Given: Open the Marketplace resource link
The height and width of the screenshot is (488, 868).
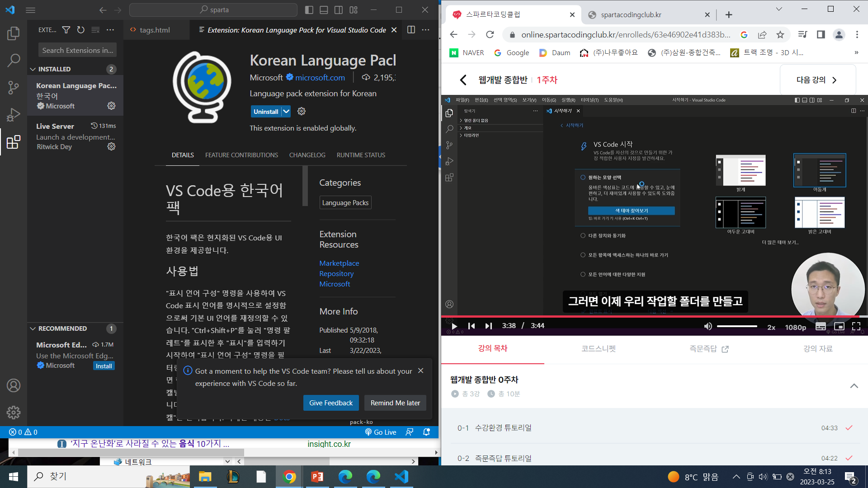Looking at the screenshot, I should pyautogui.click(x=339, y=263).
